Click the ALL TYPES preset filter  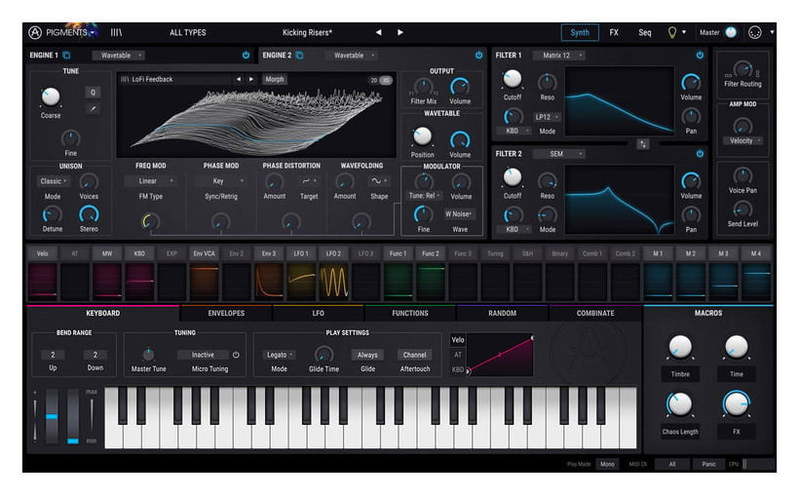tap(188, 33)
